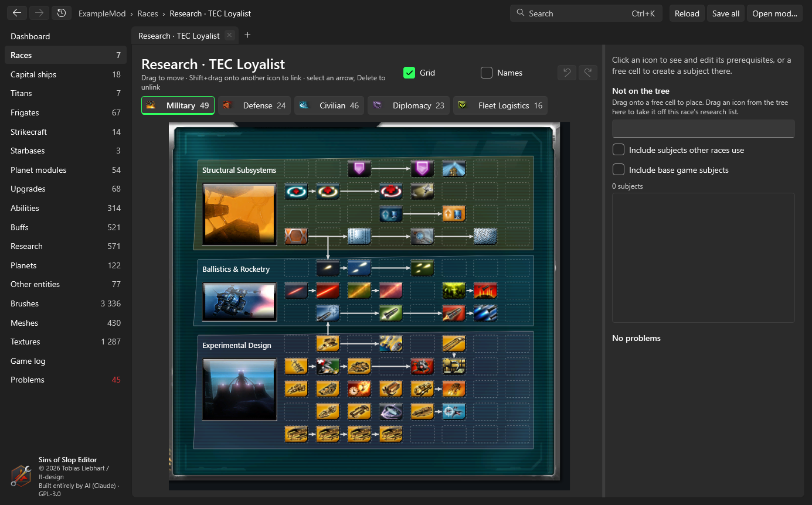The height and width of the screenshot is (505, 812).
Task: Select the Diplomacy research tab
Action: point(409,105)
